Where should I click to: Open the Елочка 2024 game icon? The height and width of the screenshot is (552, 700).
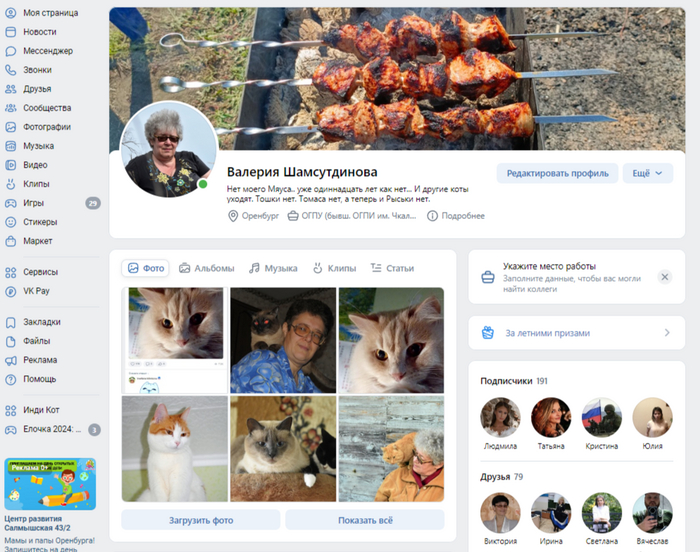point(11,429)
